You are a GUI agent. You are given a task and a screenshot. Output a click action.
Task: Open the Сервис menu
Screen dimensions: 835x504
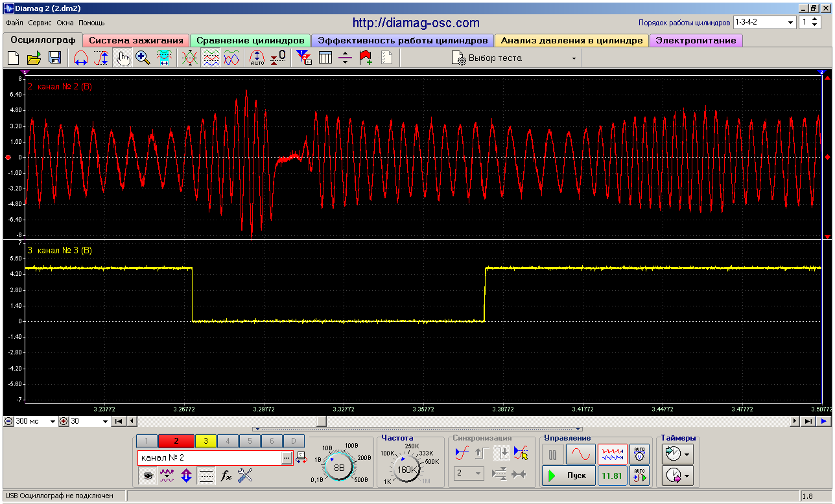point(40,23)
